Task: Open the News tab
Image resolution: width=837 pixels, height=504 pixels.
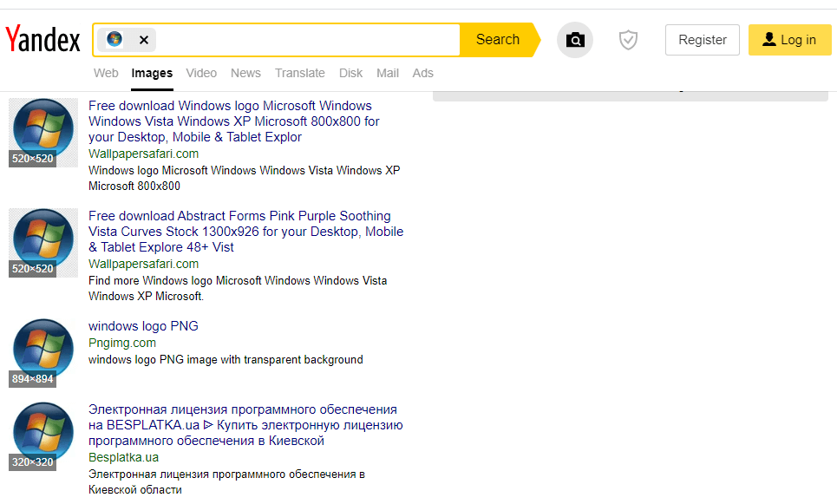Action: (245, 73)
